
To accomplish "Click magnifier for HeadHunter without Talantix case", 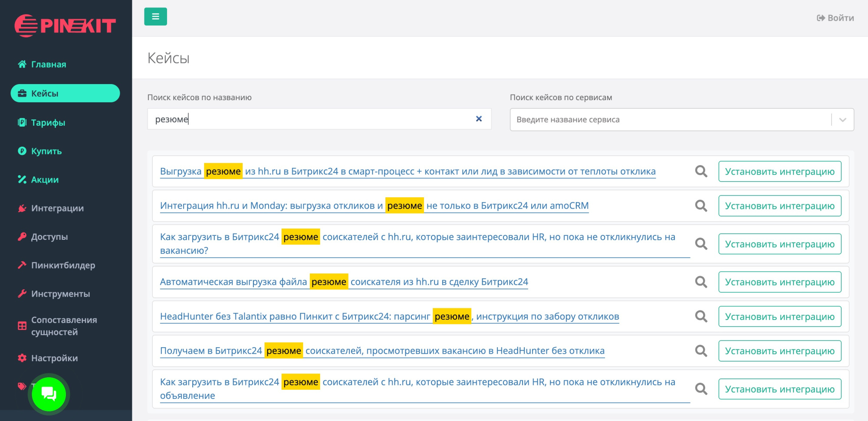I will coord(701,317).
